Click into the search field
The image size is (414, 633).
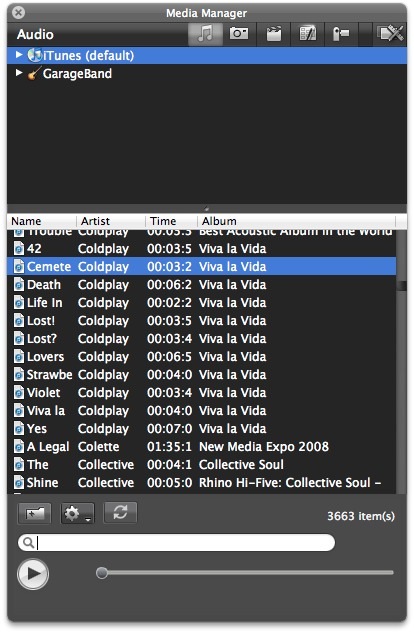coord(176,543)
